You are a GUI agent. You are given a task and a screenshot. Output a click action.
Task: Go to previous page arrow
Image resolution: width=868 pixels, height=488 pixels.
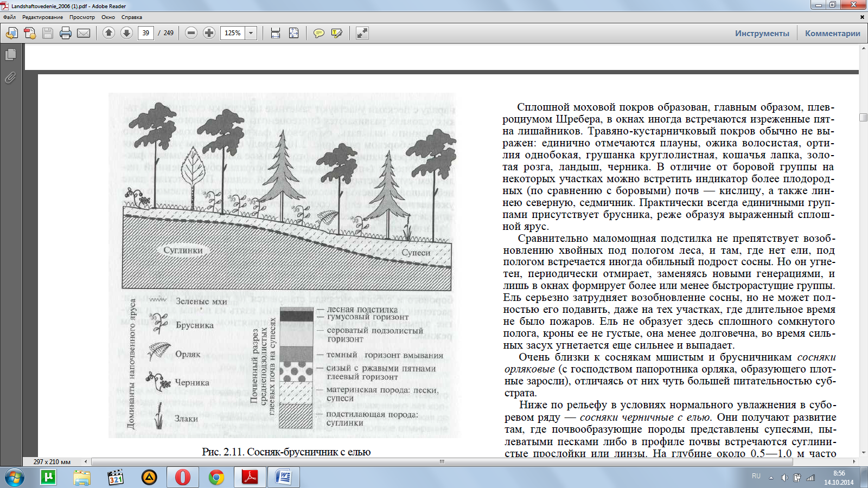pos(108,33)
